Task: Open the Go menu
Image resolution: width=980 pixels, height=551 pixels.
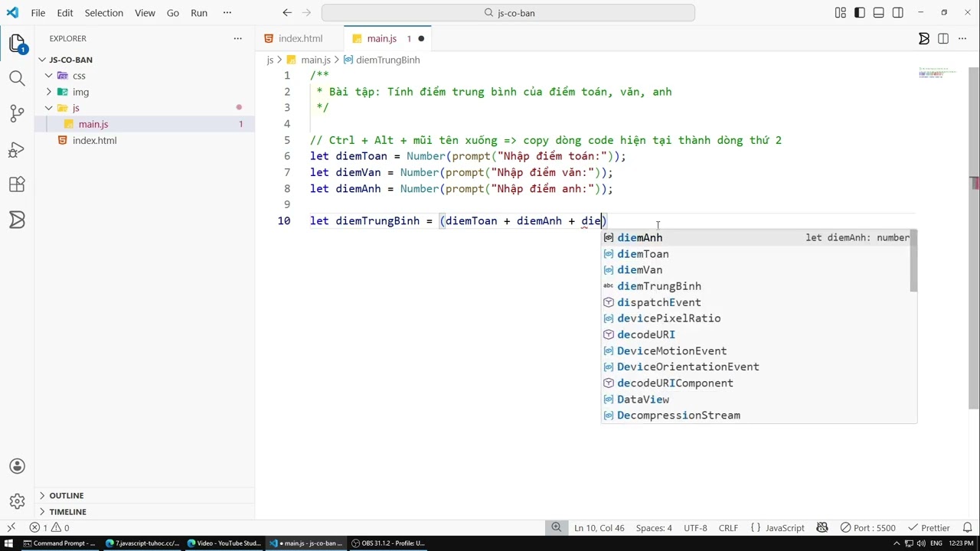Action: [x=173, y=12]
